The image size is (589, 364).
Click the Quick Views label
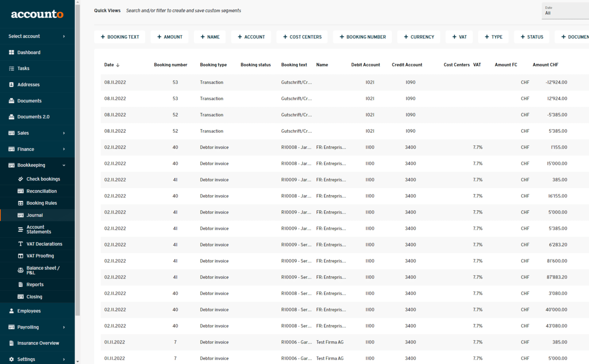[x=107, y=10]
